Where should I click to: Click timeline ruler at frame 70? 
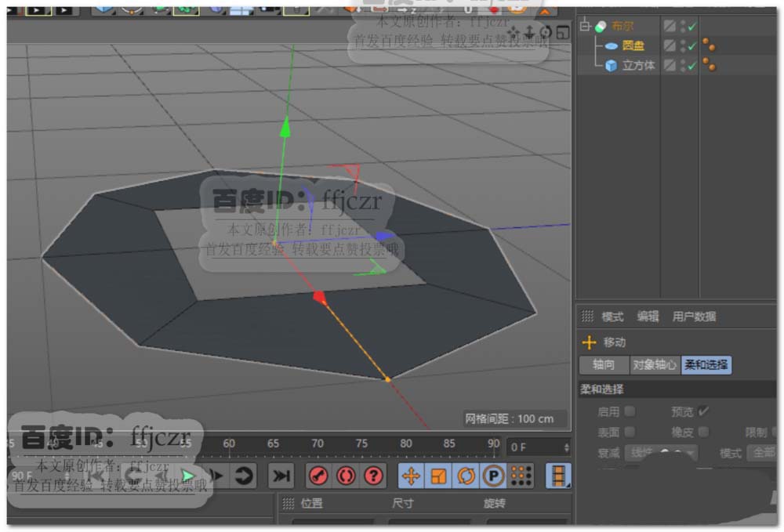(x=318, y=443)
